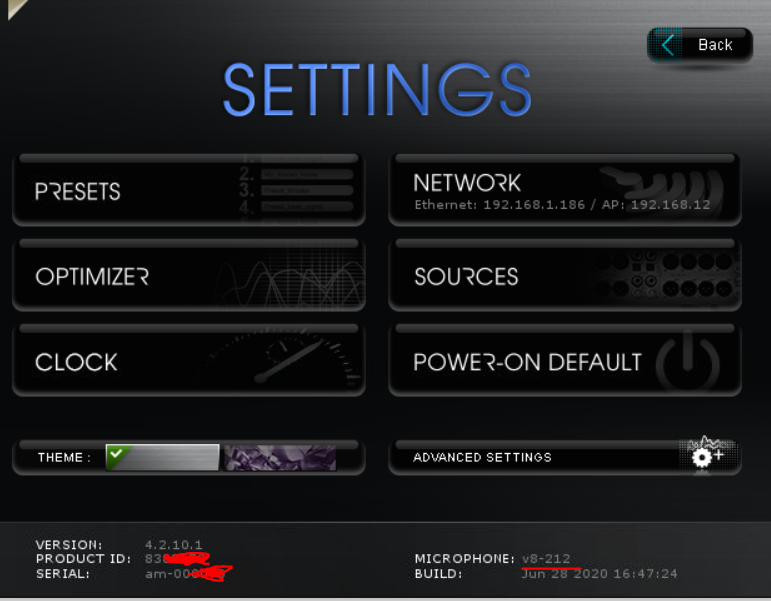Click the power symbol icon

click(688, 361)
